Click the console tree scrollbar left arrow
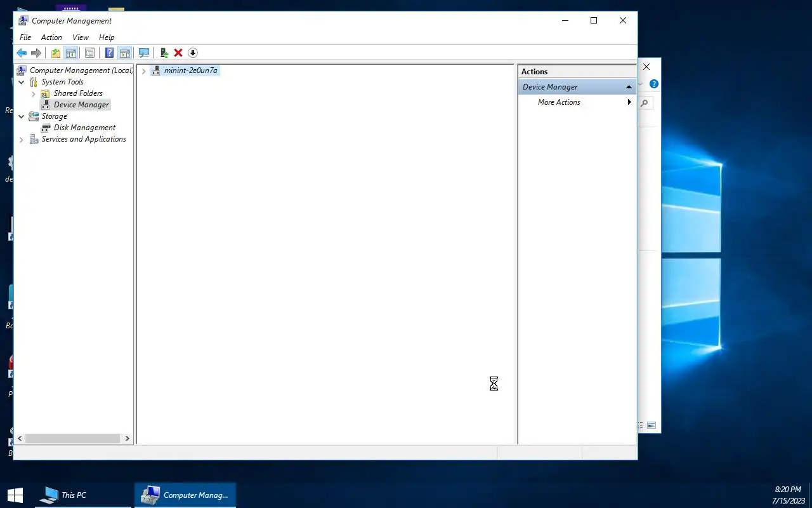812x508 pixels. [x=20, y=438]
